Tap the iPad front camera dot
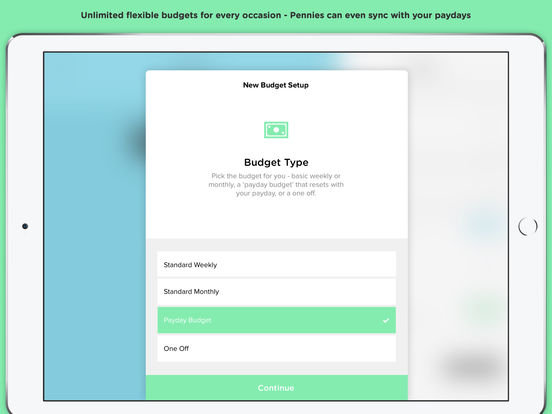Image resolution: width=552 pixels, height=414 pixels. pyautogui.click(x=25, y=226)
